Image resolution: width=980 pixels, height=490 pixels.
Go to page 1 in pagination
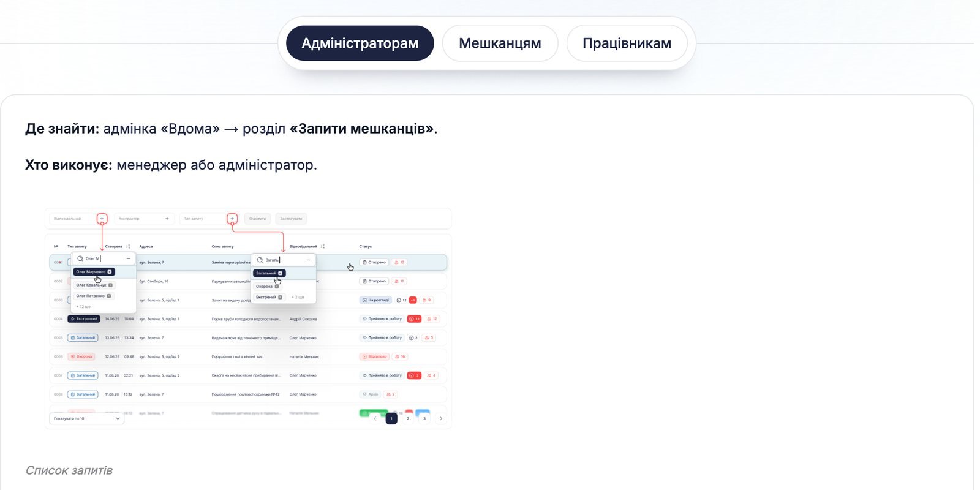(391, 419)
